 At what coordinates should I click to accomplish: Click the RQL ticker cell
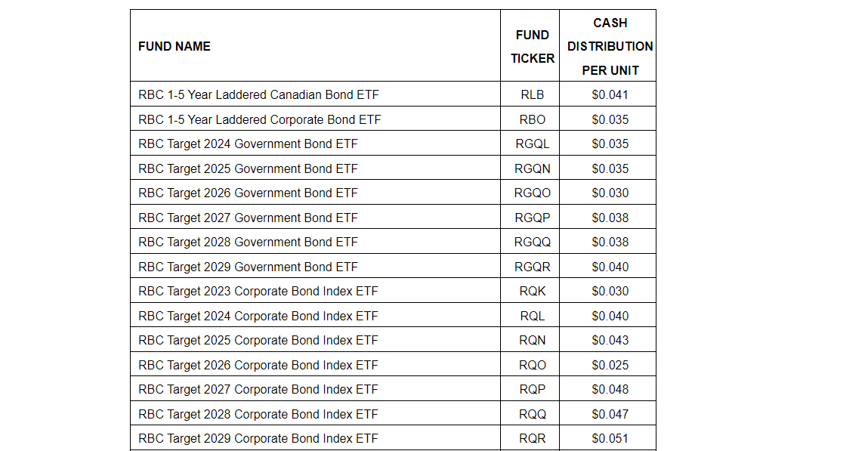tap(532, 316)
